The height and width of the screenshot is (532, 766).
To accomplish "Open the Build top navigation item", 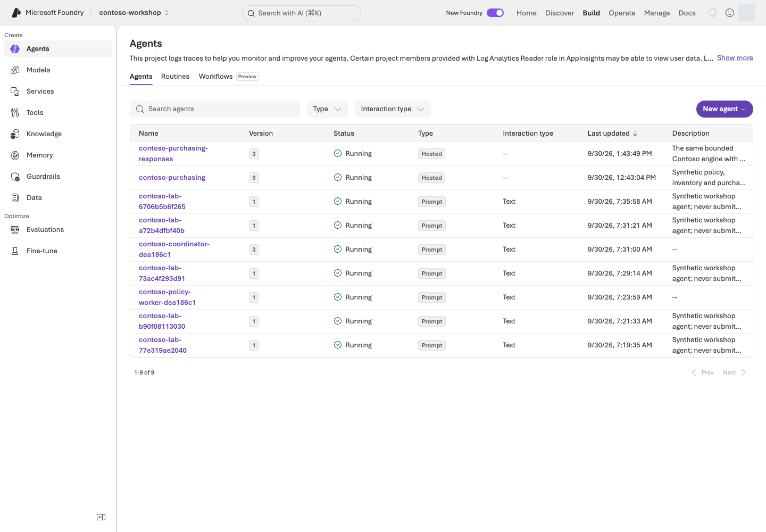I will [591, 13].
